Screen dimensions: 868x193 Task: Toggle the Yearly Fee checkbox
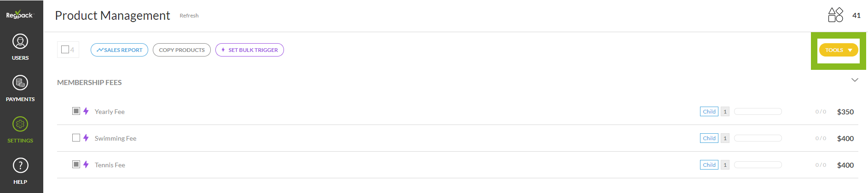[x=76, y=111]
